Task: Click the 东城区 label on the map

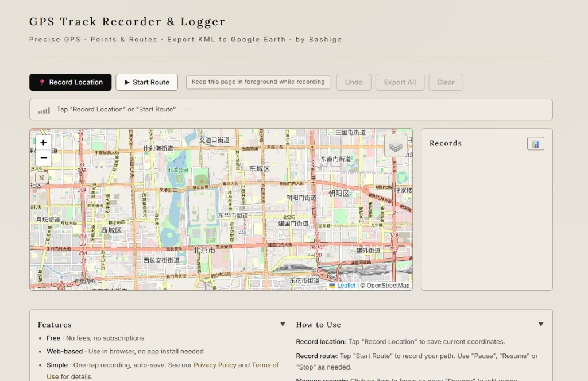Action: tap(260, 168)
